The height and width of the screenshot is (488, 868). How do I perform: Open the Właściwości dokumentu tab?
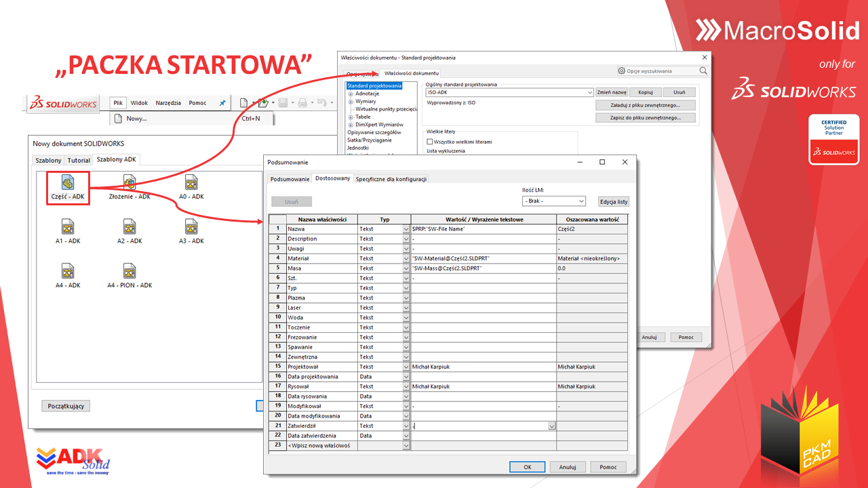[x=411, y=73]
